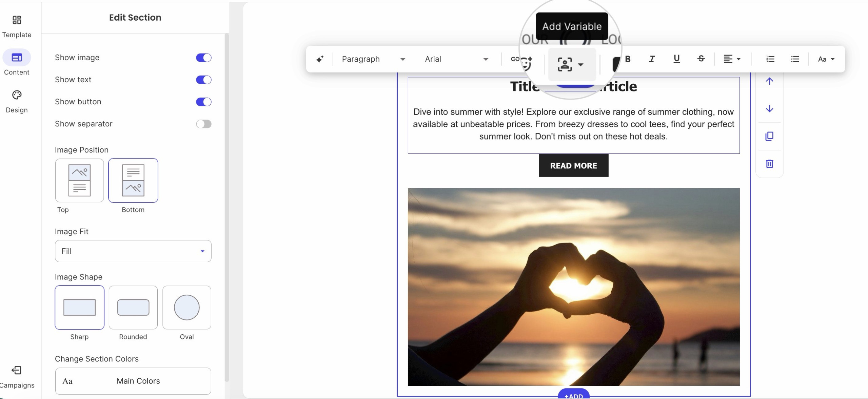The width and height of the screenshot is (868, 399).
Task: Open the Aa text case dropdown
Action: coord(826,59)
